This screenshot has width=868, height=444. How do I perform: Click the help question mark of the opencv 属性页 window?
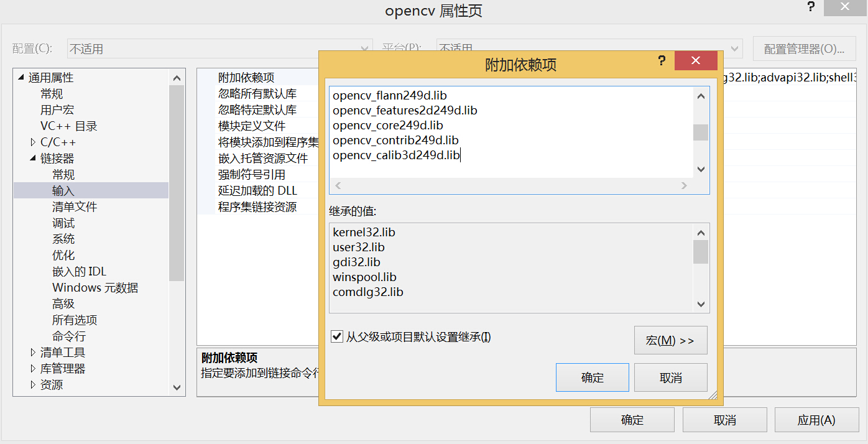tap(811, 7)
